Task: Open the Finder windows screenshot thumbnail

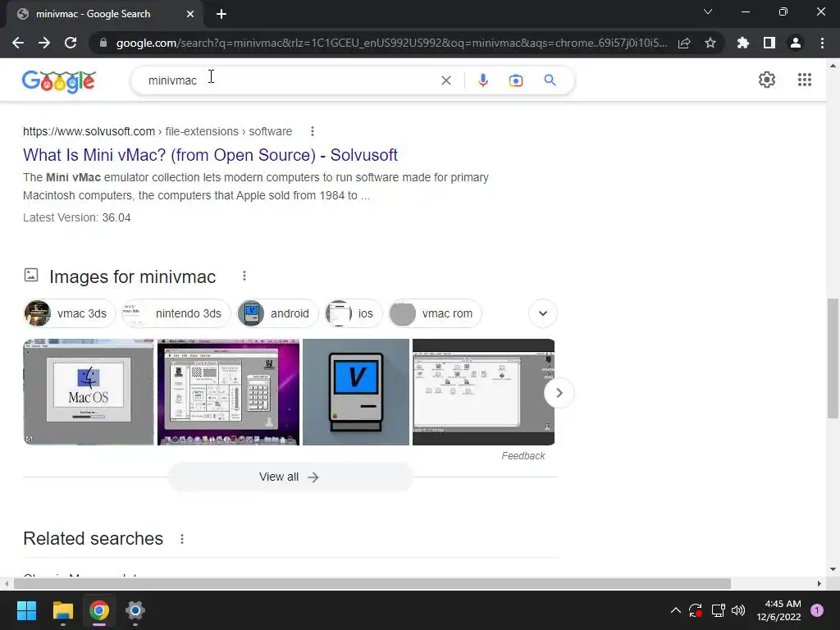Action: (483, 391)
